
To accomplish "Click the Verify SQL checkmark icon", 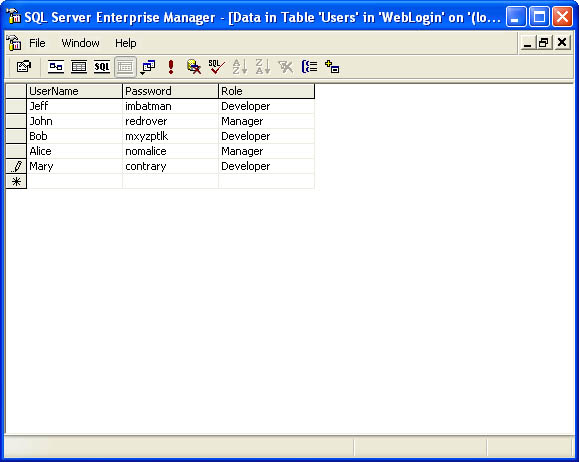I will tap(216, 67).
